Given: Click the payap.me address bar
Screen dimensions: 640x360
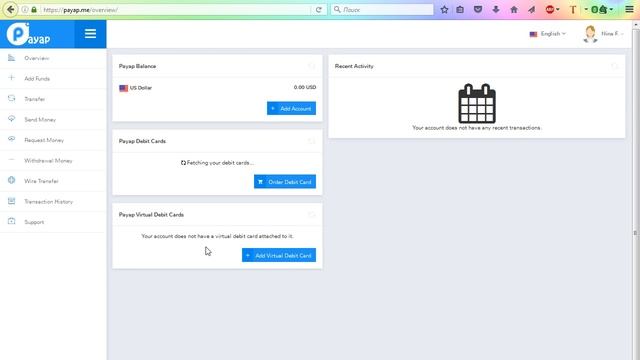Looking at the screenshot, I should (x=176, y=9).
